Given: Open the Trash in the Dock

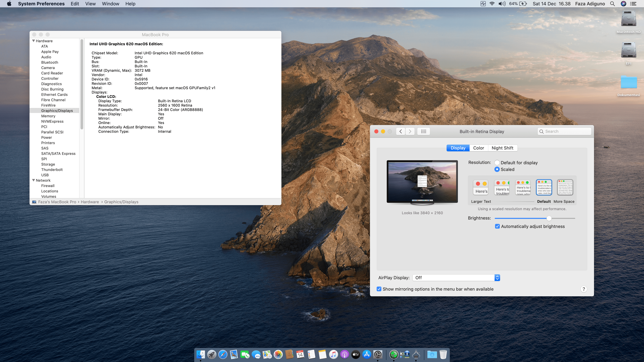Looking at the screenshot, I should pos(443,354).
